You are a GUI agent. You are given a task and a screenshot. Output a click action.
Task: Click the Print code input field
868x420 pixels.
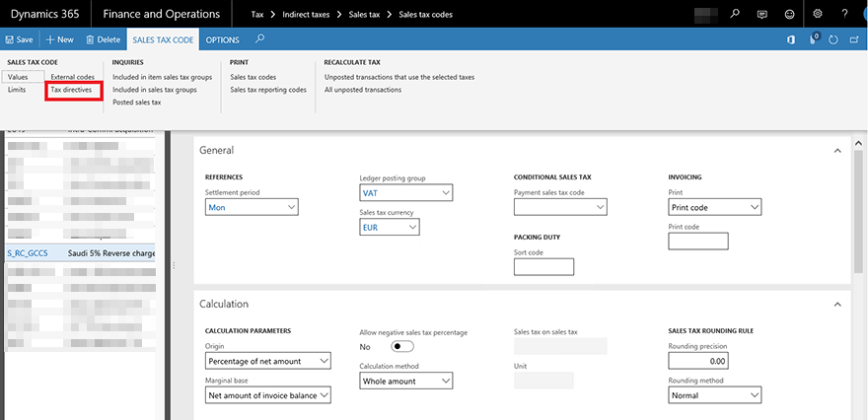click(698, 242)
